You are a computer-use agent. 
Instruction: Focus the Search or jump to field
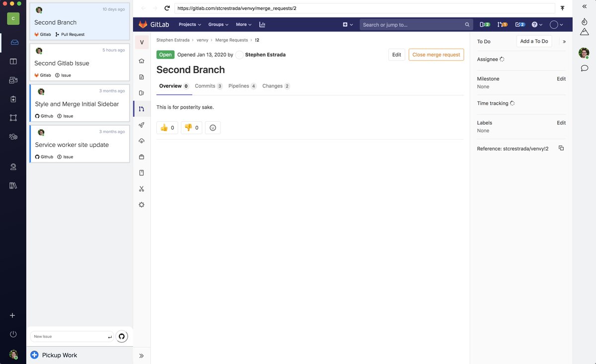pyautogui.click(x=416, y=24)
